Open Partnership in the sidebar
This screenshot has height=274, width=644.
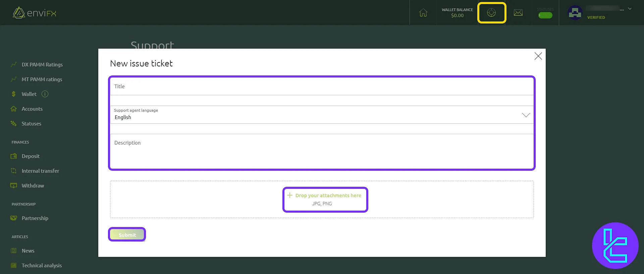[x=35, y=218]
